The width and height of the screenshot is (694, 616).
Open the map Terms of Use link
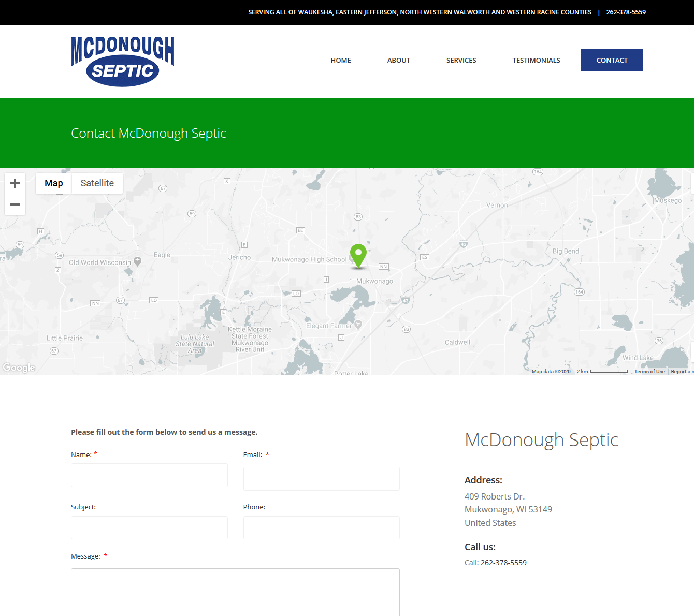point(649,372)
